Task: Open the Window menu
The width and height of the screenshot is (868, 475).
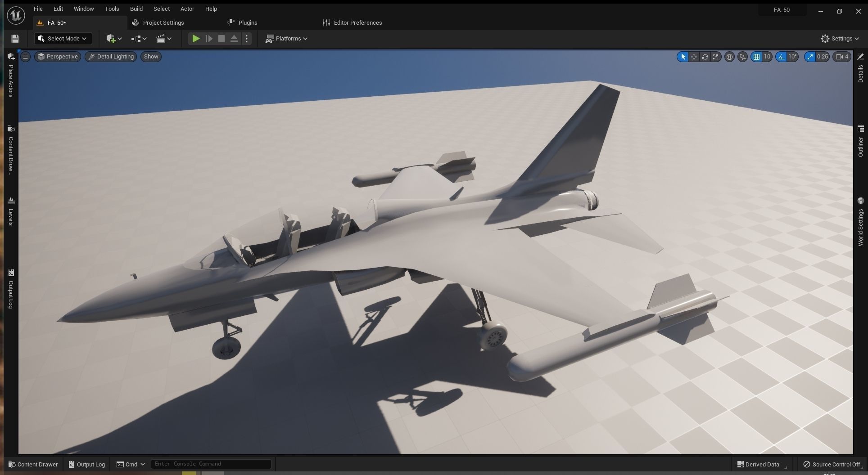Action: click(x=84, y=9)
